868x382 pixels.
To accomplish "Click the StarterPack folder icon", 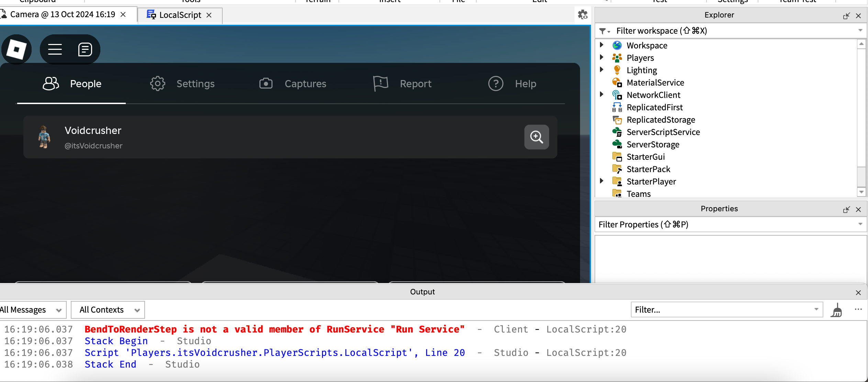I will tap(617, 169).
